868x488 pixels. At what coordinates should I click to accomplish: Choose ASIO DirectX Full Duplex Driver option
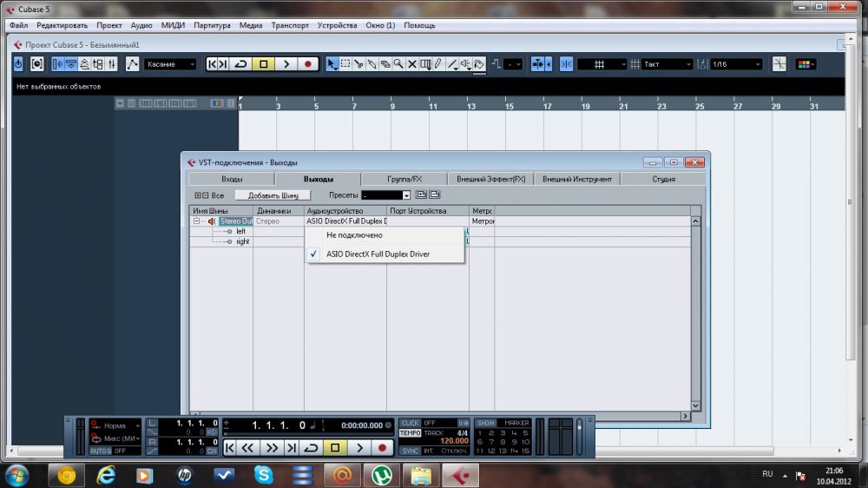coord(385,254)
